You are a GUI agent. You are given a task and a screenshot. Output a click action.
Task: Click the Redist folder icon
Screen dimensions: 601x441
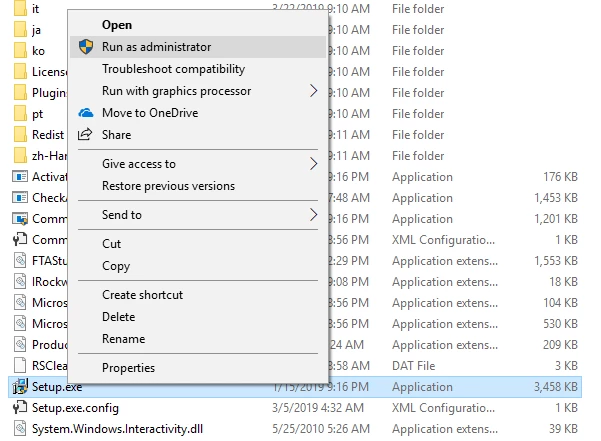[20, 134]
